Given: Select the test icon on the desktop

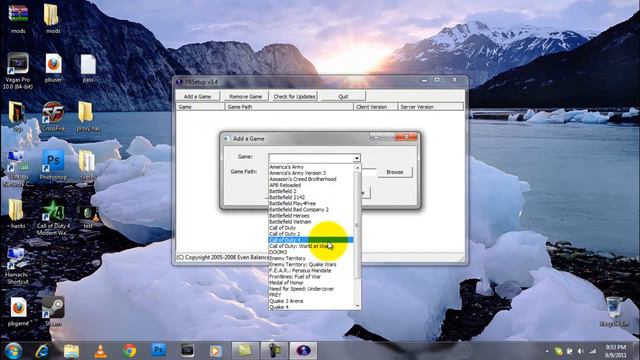Looking at the screenshot, I should tap(87, 216).
